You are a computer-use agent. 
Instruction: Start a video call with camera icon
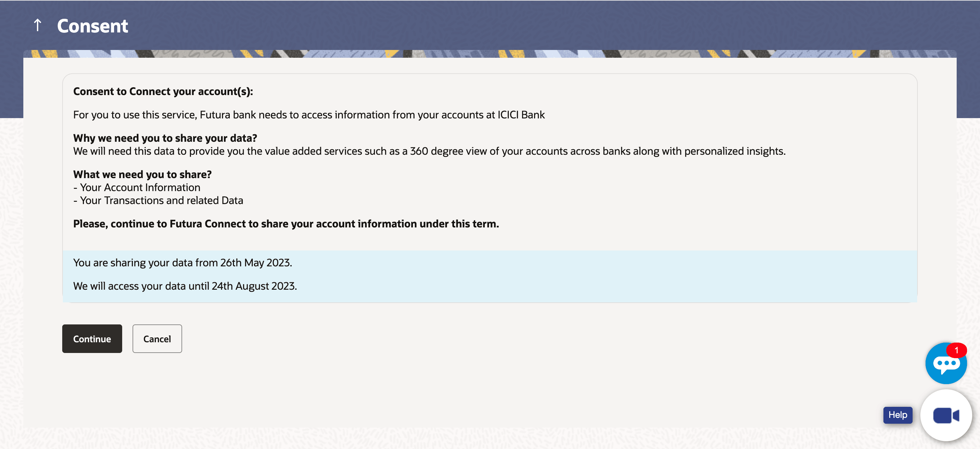coord(946,415)
